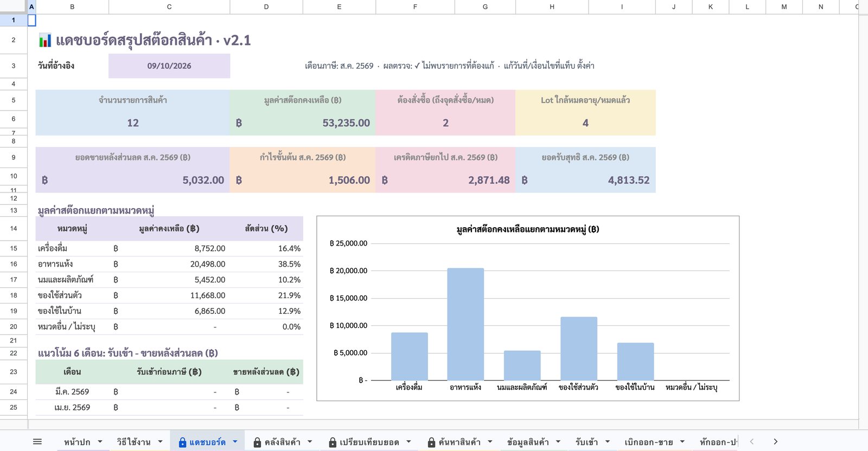Select row 14 header

coord(14,228)
